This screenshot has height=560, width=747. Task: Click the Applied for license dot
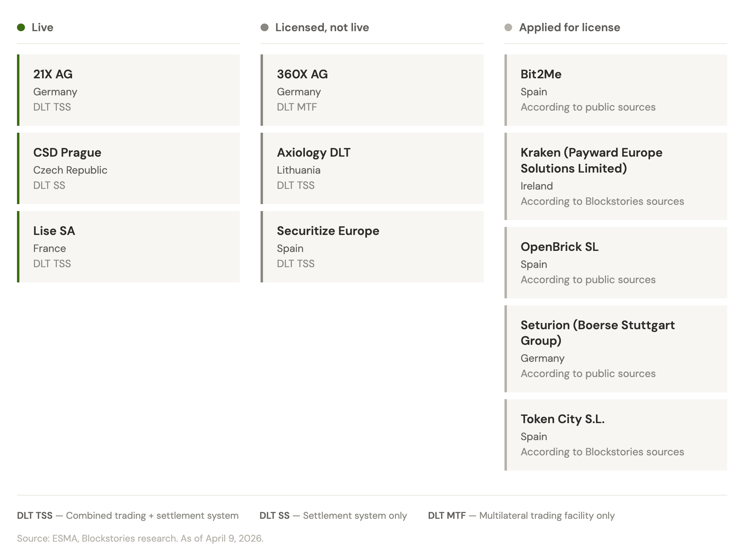tap(508, 27)
